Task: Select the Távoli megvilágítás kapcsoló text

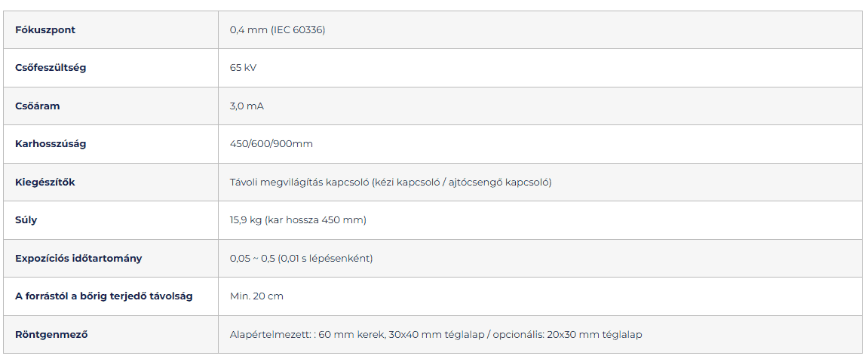Action: (x=299, y=183)
